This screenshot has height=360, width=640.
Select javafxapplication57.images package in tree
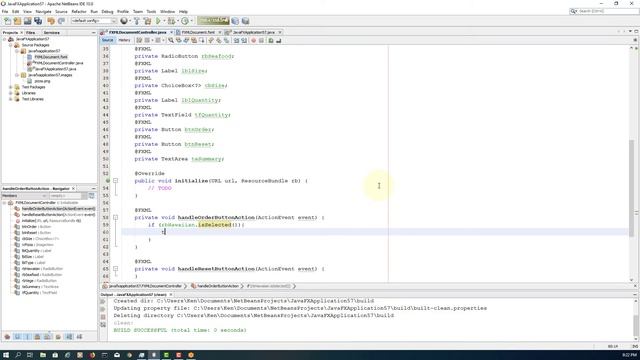(50, 75)
